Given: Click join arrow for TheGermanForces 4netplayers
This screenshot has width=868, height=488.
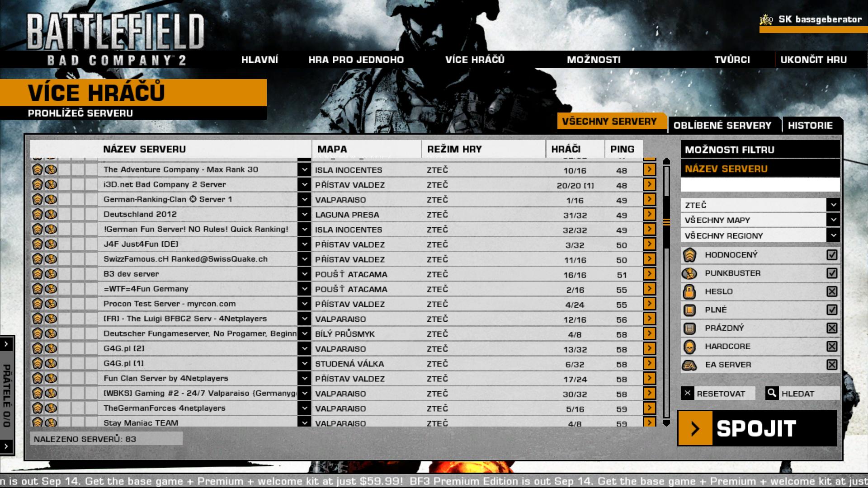Looking at the screenshot, I should [x=649, y=408].
